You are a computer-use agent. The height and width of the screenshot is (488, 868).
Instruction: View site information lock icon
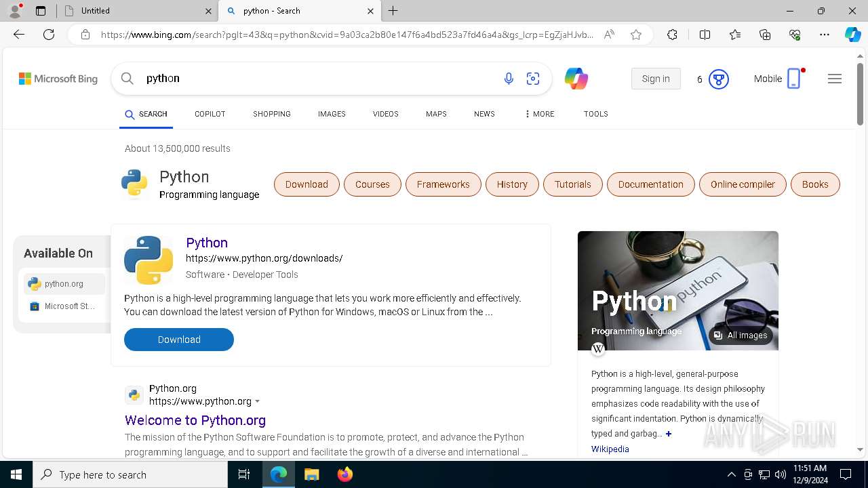(85, 35)
